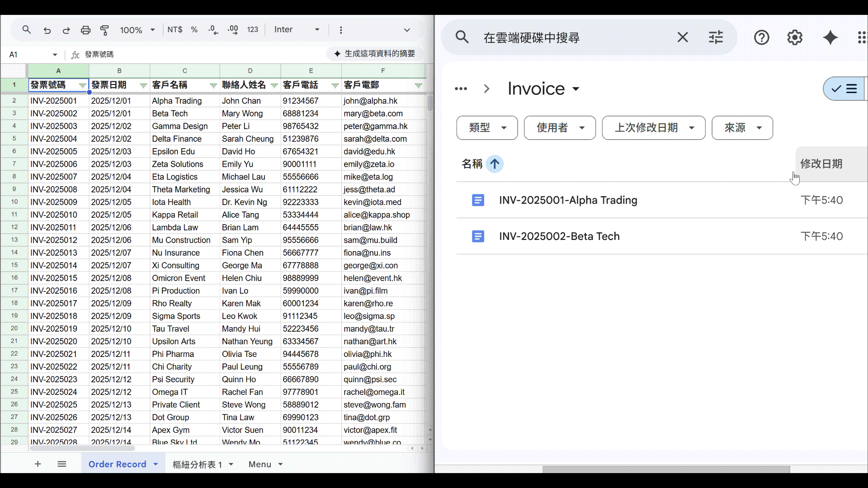This screenshot has width=868, height=488.
Task: Open the Drive advanced search options icon
Action: pyautogui.click(x=716, y=38)
